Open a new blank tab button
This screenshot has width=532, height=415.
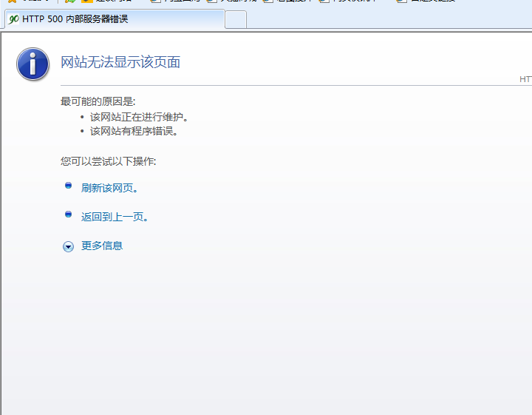coord(236,20)
